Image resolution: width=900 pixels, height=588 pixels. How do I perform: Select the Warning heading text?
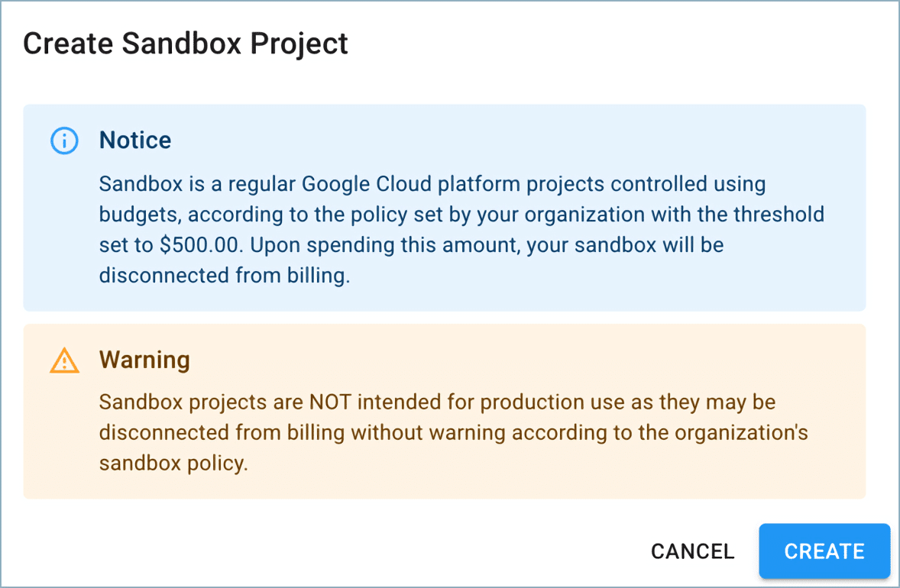tap(144, 360)
